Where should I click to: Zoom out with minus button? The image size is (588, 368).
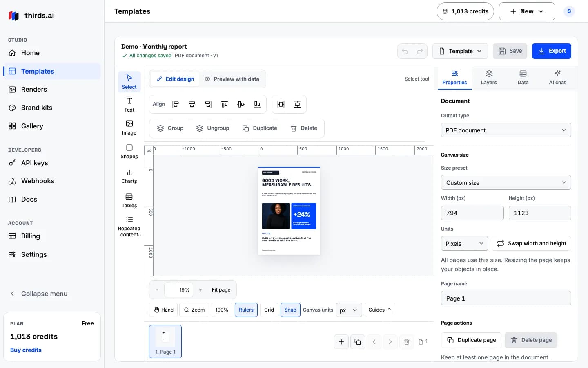coord(157,290)
